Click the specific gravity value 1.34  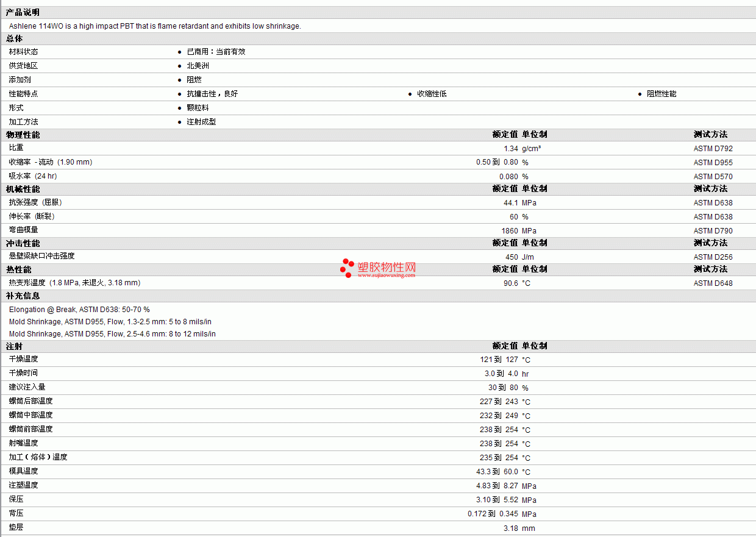[x=511, y=149]
